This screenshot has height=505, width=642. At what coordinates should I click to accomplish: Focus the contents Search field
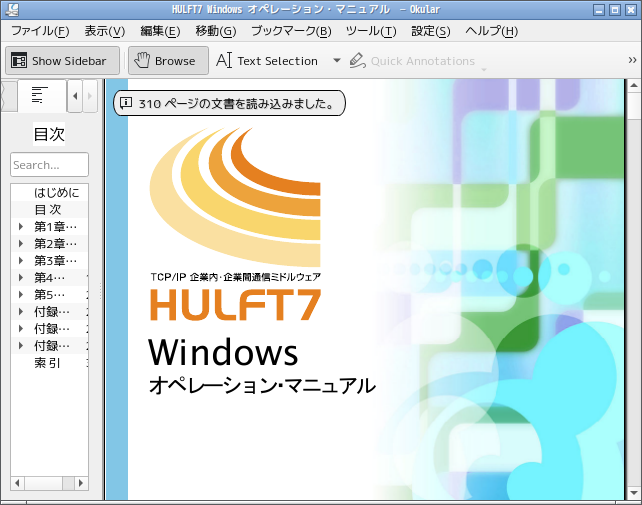pyautogui.click(x=49, y=165)
